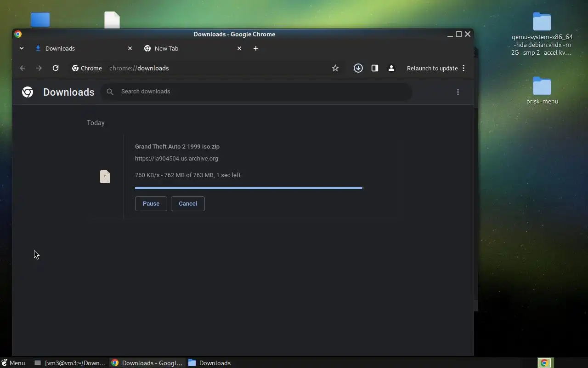Open the Downloads file manager taskbar entry

pos(209,363)
